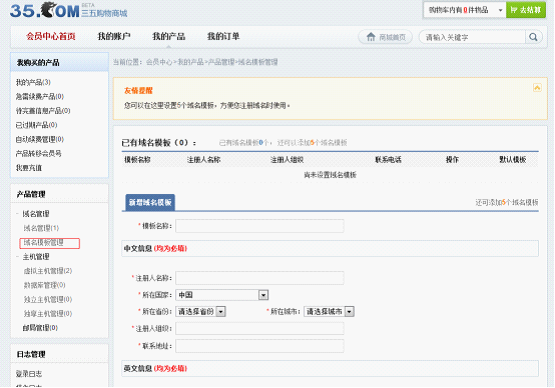Click the 联系地址 input field

[x=260, y=346]
